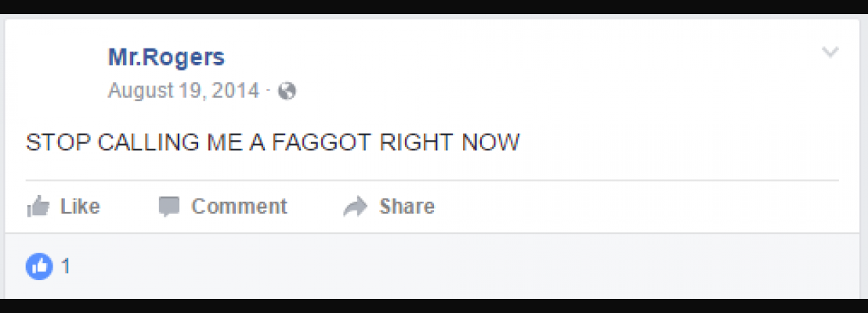Click the Share arrow icon
The image size is (868, 313).
[x=356, y=207]
